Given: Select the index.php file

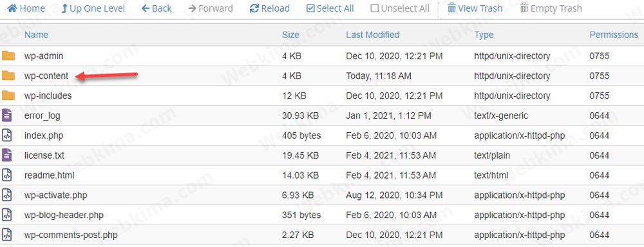Looking at the screenshot, I should point(322,135).
